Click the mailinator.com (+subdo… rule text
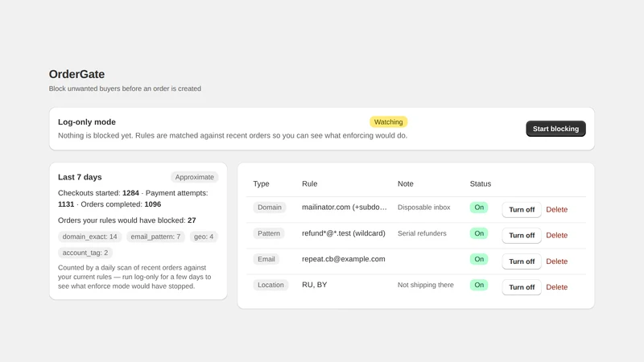Viewport: 644px width, 362px height. pyautogui.click(x=345, y=208)
